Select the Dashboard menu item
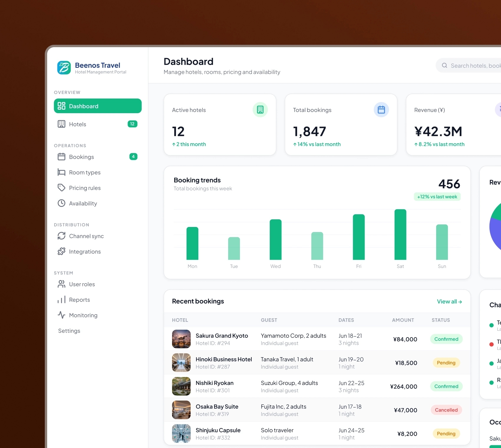501x448 pixels. 98,106
